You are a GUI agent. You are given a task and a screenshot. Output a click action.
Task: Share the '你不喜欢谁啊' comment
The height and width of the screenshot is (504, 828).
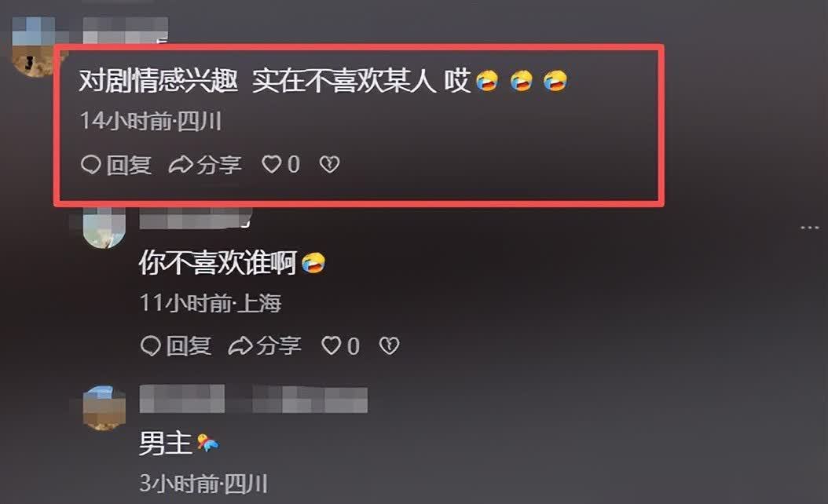265,346
